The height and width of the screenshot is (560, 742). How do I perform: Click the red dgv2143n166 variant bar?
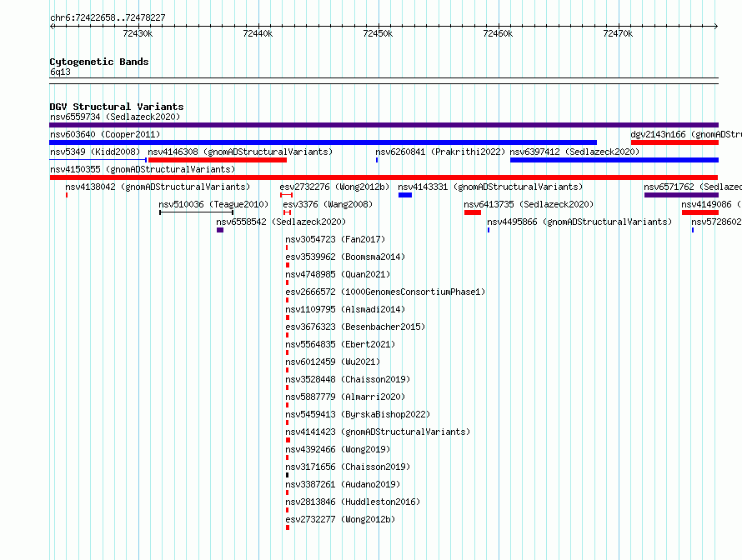[x=674, y=142]
